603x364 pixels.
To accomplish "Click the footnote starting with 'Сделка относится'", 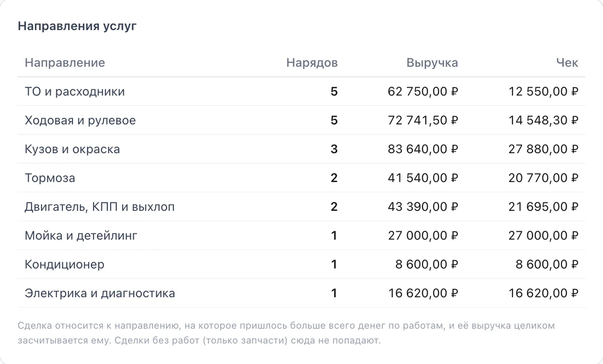I will pyautogui.click(x=286, y=333).
